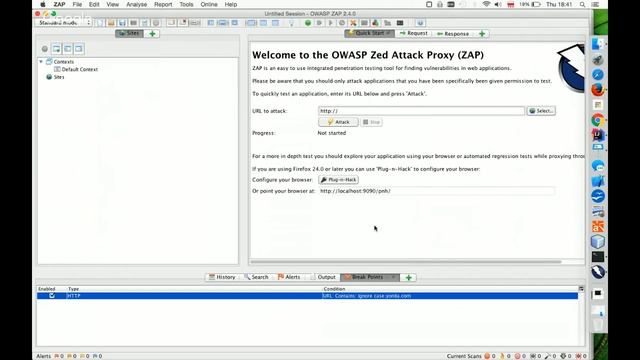Viewport: 640px width, 360px height.
Task: Click the localhost:9090/pnh URL field
Action: (x=436, y=191)
